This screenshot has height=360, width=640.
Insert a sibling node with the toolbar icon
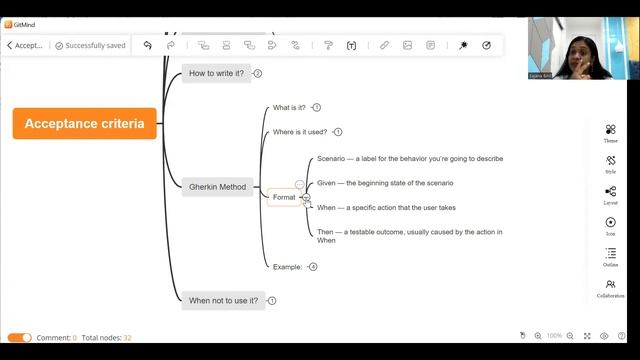pyautogui.click(x=226, y=45)
